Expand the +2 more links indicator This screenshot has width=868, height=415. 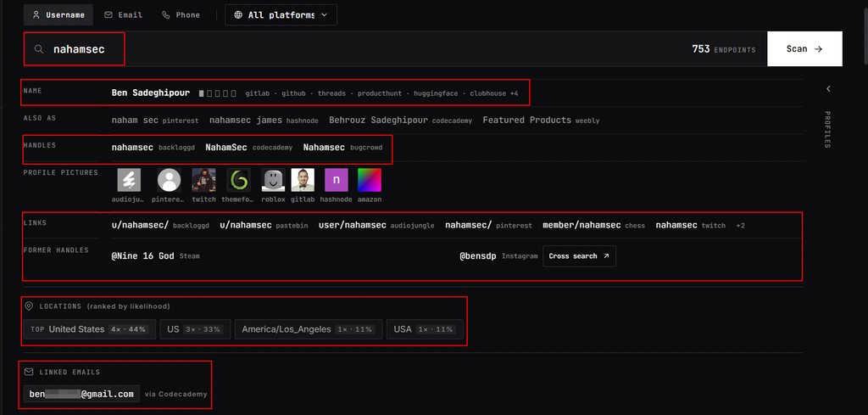[741, 226]
